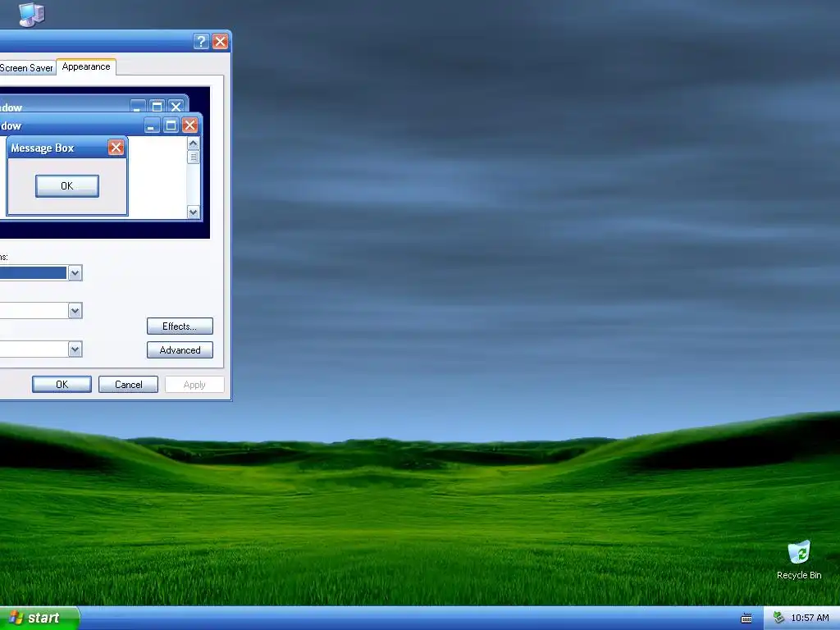Confirm with the dialog's OK button
Image resolution: width=840 pixels, height=630 pixels.
point(62,384)
